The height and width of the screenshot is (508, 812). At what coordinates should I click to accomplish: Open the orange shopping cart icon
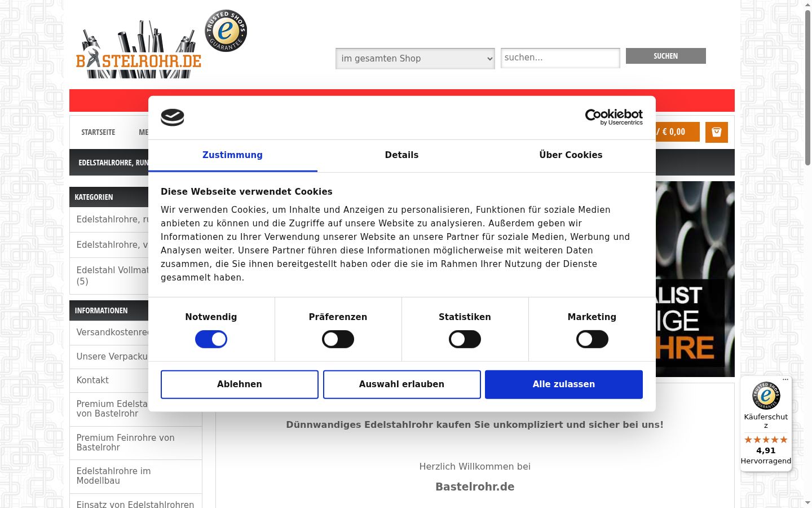coord(717,132)
